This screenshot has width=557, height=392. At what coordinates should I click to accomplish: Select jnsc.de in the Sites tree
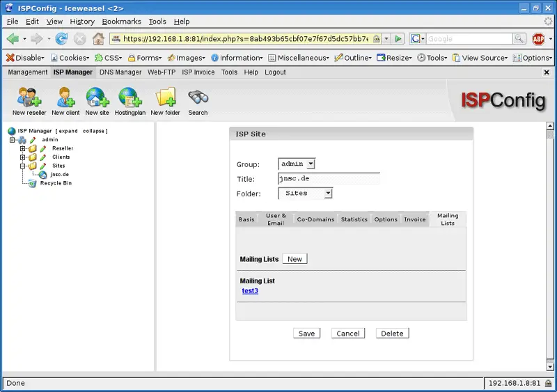tap(59, 175)
